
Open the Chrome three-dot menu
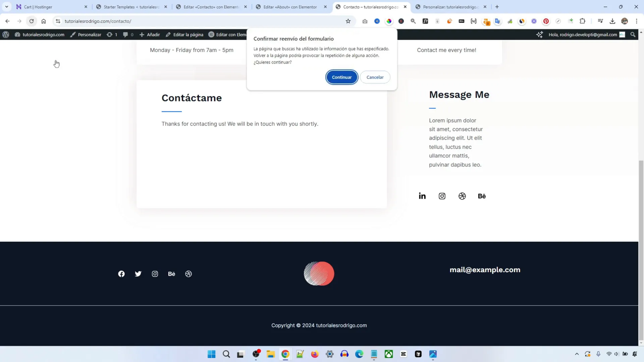[x=636, y=21]
